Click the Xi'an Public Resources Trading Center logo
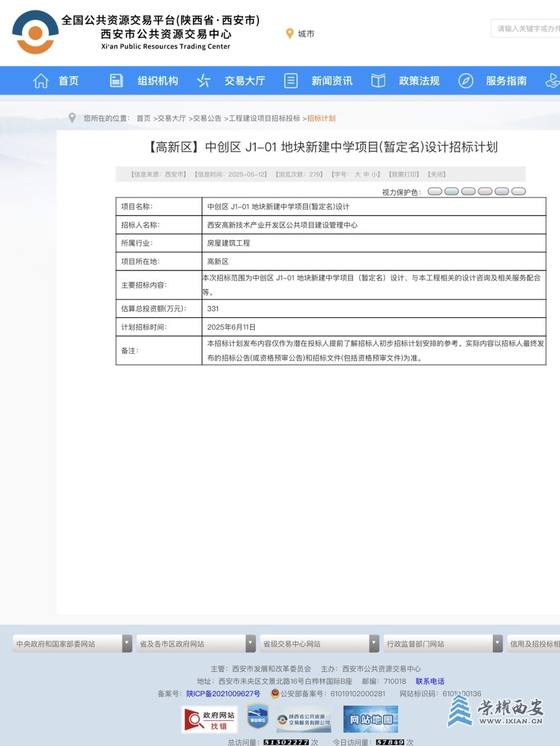The width and height of the screenshot is (560, 746). (35, 32)
